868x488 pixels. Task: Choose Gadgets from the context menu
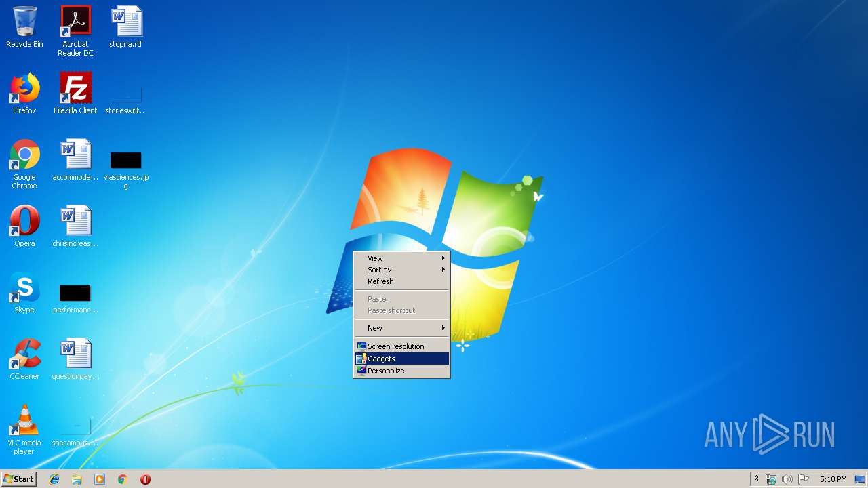(x=401, y=359)
